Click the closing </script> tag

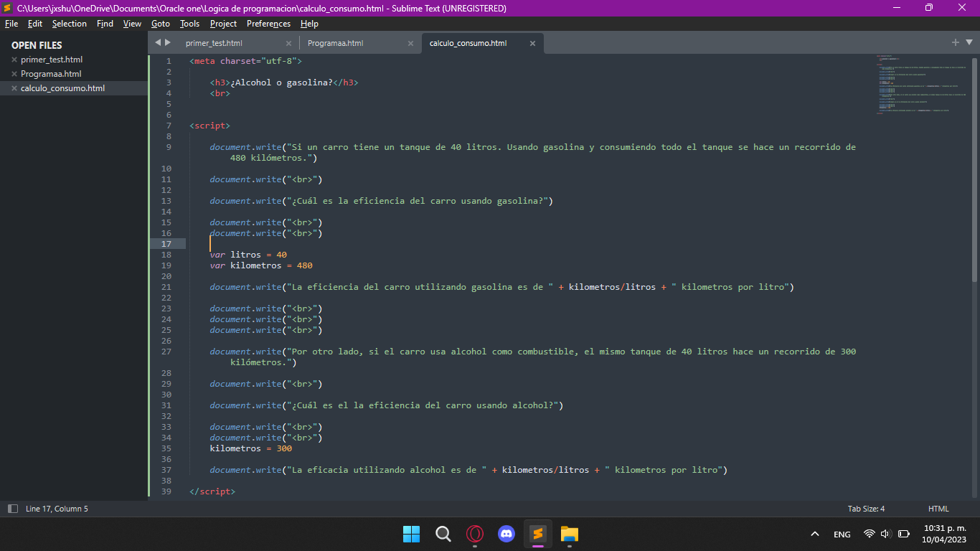tap(212, 491)
